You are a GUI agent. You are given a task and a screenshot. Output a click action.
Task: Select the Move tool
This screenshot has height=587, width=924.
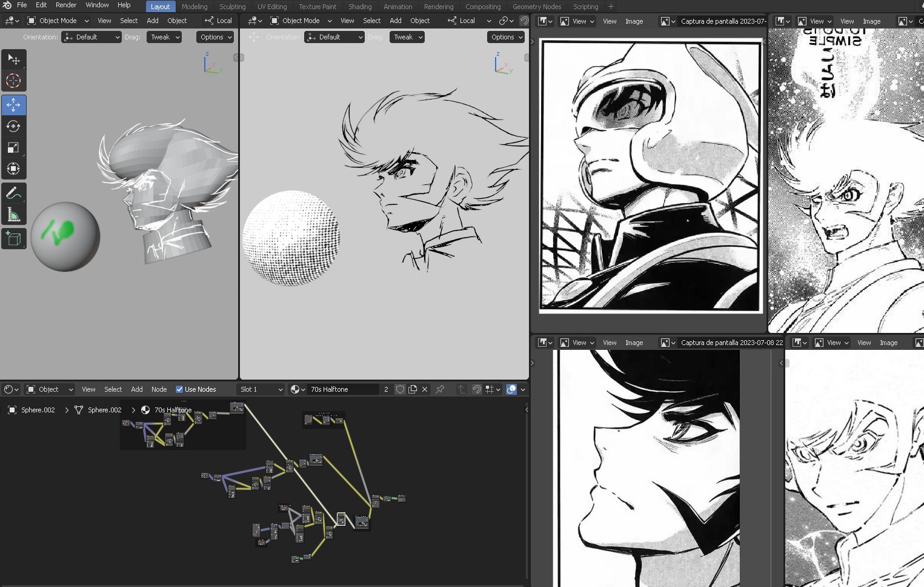pos(13,105)
